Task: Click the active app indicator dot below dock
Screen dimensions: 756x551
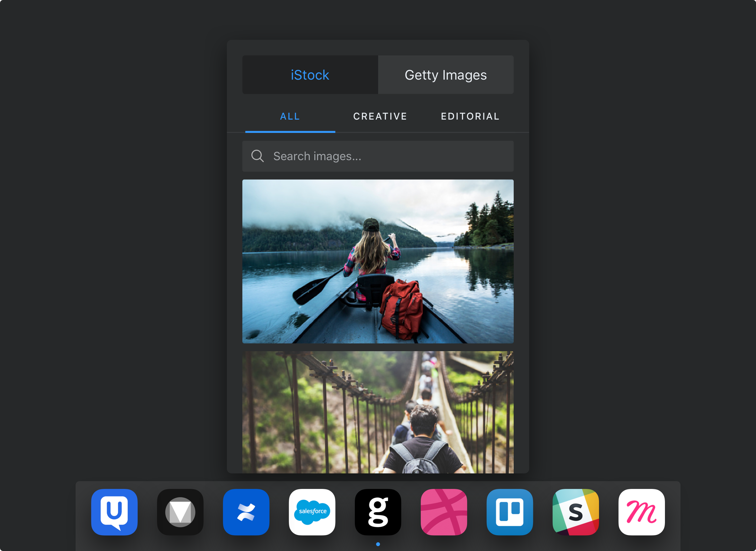Action: (x=378, y=544)
